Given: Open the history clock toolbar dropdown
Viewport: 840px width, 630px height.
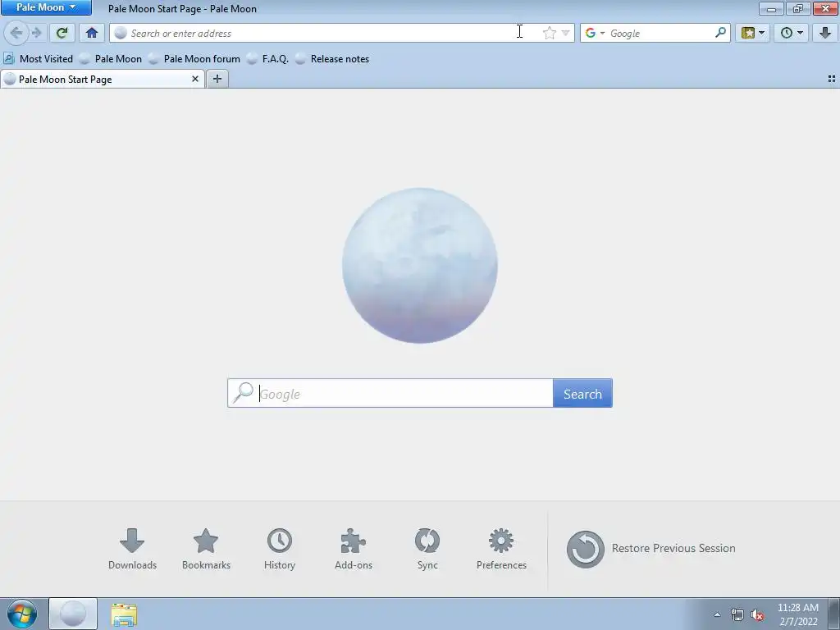Looking at the screenshot, I should 792,33.
